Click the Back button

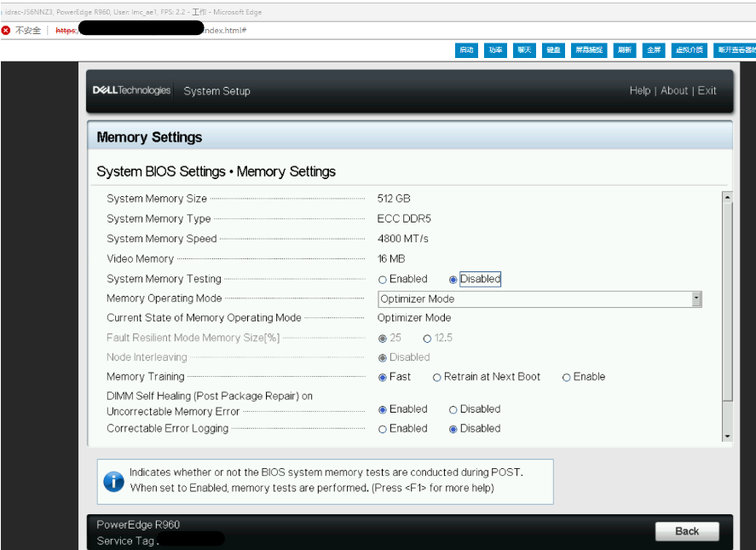pyautogui.click(x=687, y=530)
